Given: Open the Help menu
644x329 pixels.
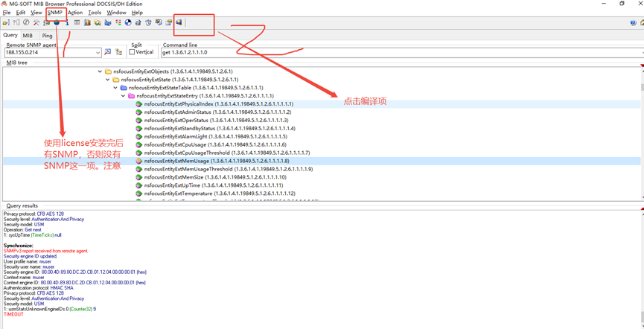Looking at the screenshot, I should [137, 13].
